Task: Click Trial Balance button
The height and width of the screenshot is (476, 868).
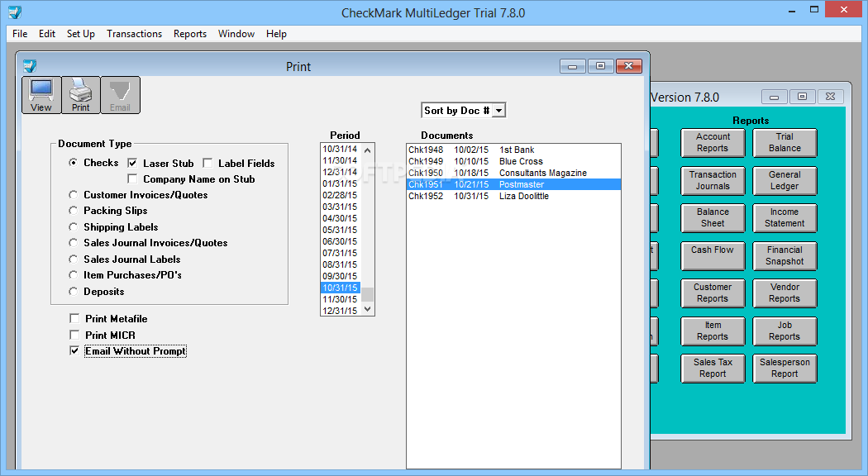Action: click(x=785, y=143)
